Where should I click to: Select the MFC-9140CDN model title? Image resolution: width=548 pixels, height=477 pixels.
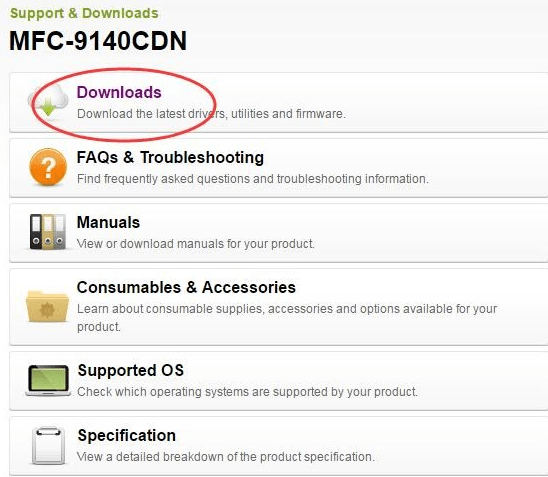pyautogui.click(x=98, y=41)
